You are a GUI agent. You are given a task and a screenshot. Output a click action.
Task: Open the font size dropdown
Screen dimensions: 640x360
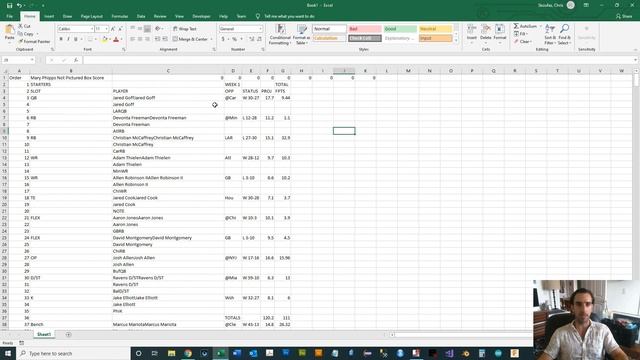[x=107, y=29]
